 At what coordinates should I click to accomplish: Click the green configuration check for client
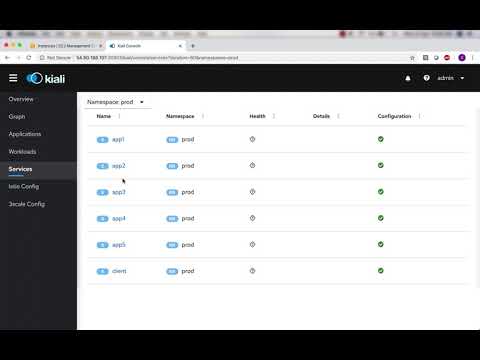click(x=381, y=270)
